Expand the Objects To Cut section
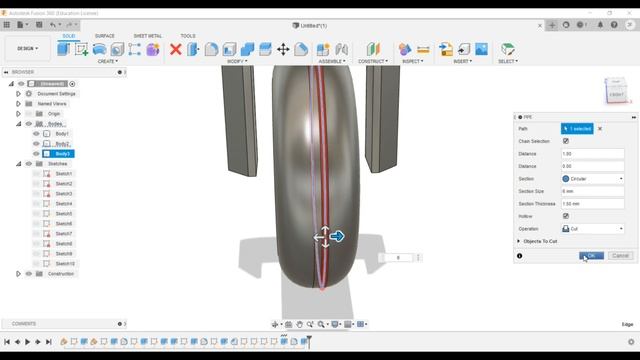The image size is (640, 360). click(x=519, y=241)
